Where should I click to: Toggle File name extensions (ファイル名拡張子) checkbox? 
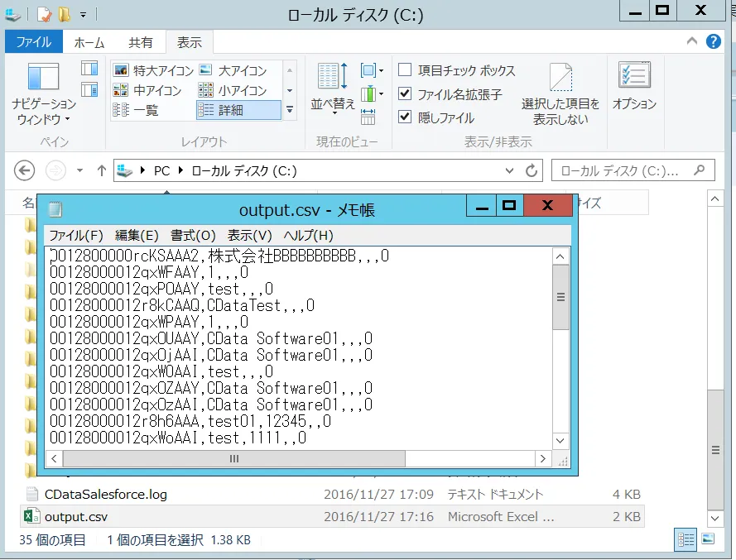[405, 94]
